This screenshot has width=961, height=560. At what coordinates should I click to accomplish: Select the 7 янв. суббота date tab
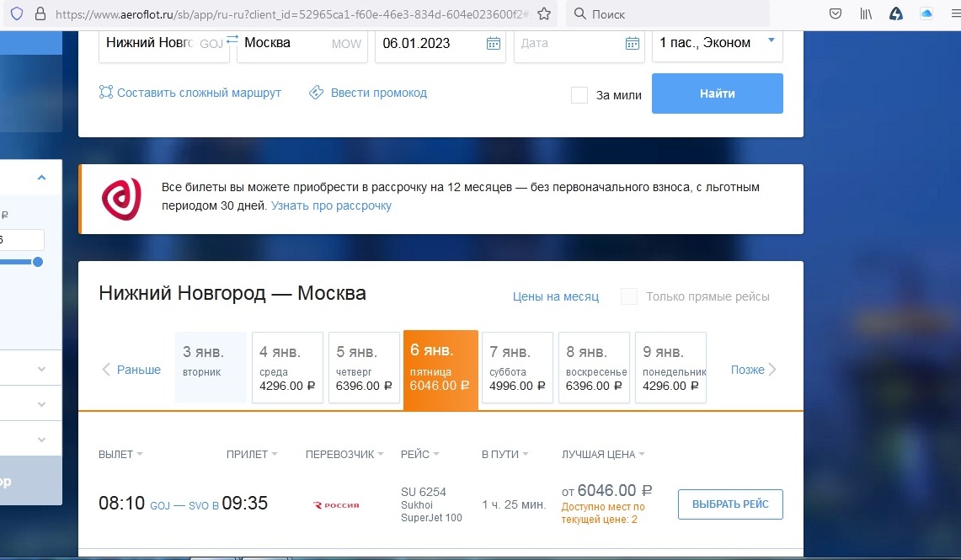(516, 368)
